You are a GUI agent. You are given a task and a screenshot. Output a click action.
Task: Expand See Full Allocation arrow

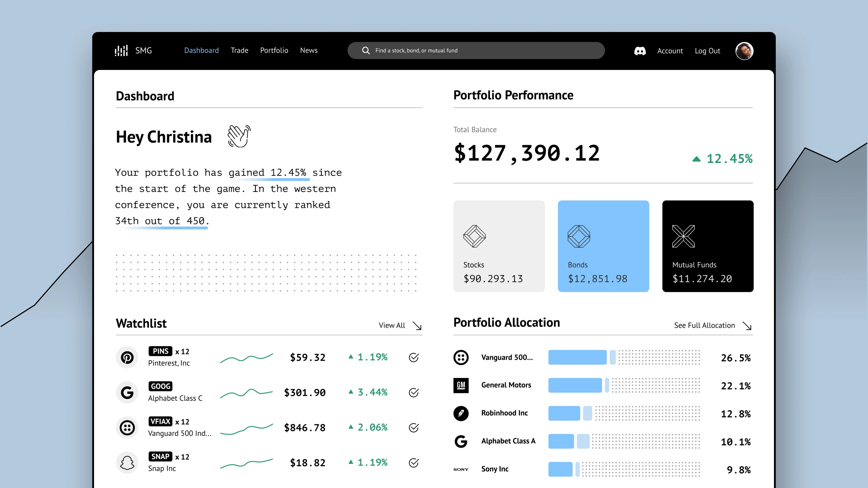(x=747, y=326)
